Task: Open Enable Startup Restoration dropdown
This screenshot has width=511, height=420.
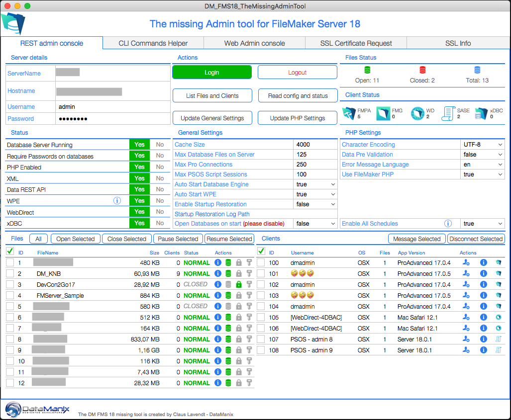Action: click(x=315, y=204)
